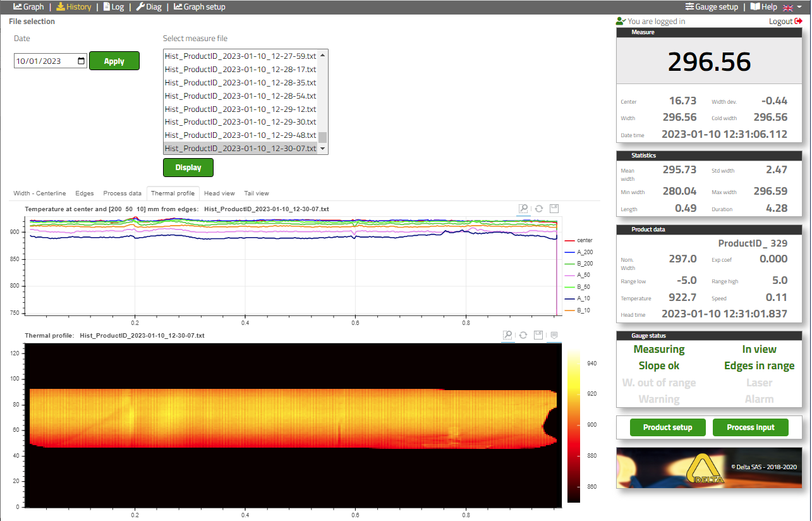Screen dimensions: 812x521
Task: Activate box zoom on thermal profile heatmap
Action: pos(507,335)
